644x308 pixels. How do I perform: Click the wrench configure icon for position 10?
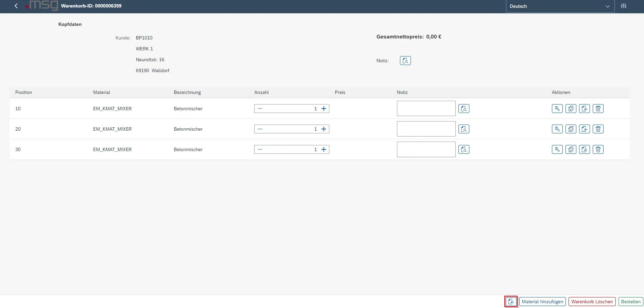557,109
